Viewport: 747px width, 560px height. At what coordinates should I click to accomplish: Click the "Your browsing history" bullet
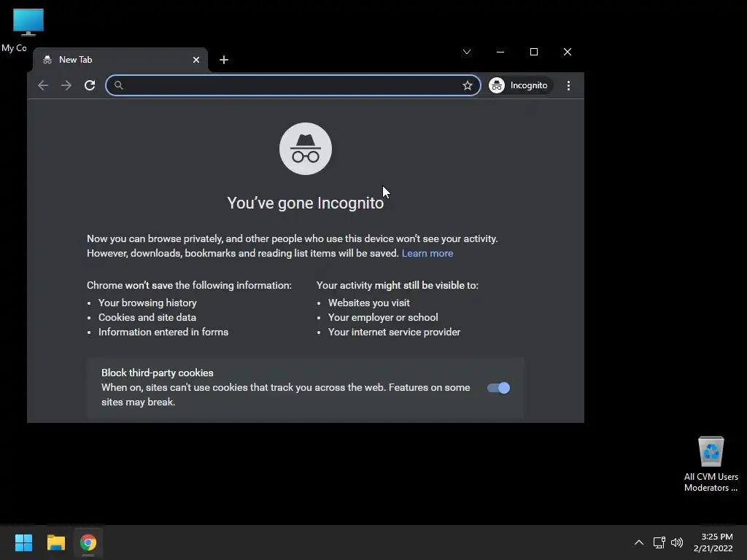tap(147, 303)
